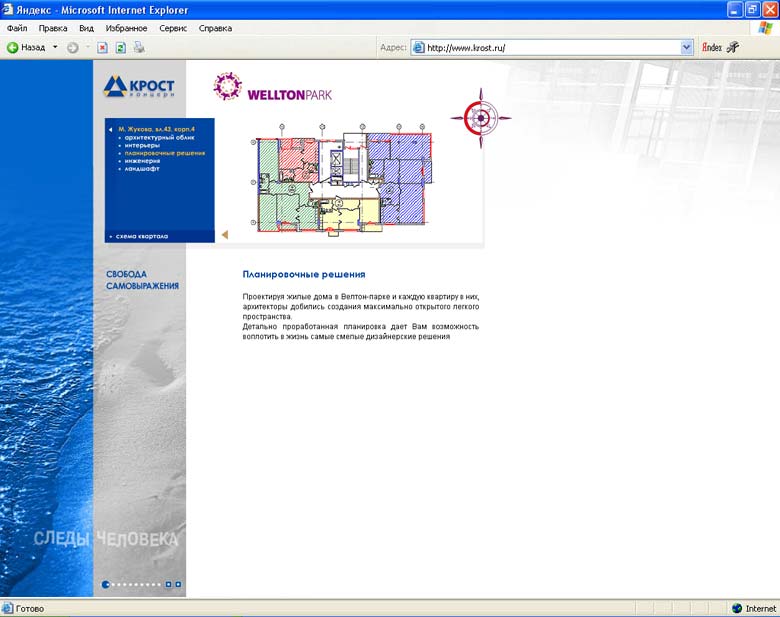This screenshot has width=780, height=617.
Task: Click the printer icon in toolbar
Action: pos(139,48)
